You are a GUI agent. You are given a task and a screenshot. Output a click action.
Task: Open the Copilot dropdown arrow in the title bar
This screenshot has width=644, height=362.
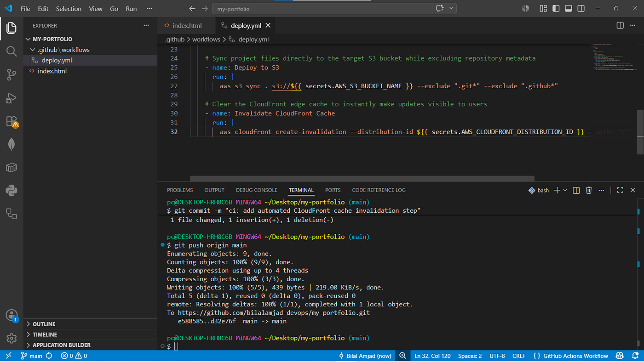click(451, 8)
